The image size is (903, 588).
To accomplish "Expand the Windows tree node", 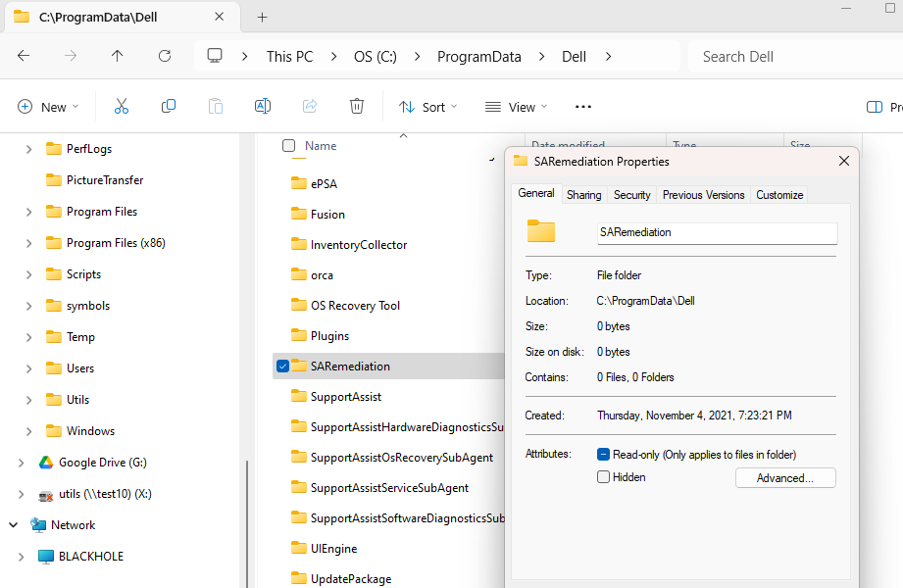I will tap(28, 431).
